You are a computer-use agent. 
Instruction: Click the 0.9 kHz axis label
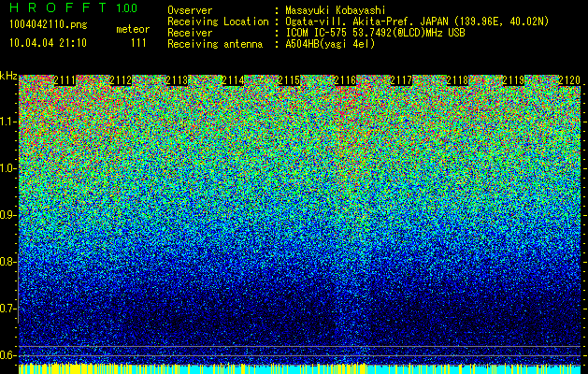coord(7,215)
